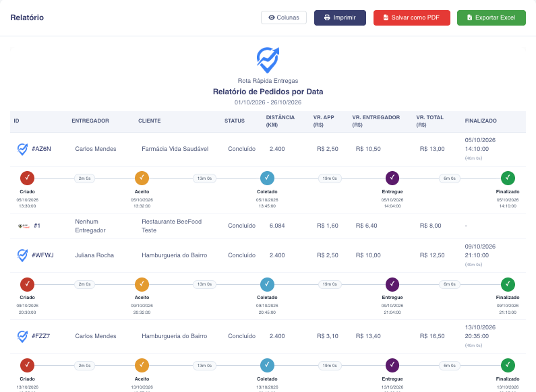Click Nenhum Entregador cell
Viewport: 536px width, 392px height.
[90, 226]
